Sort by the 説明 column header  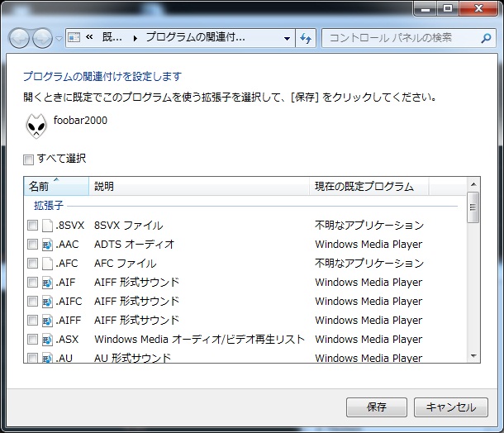(x=199, y=186)
